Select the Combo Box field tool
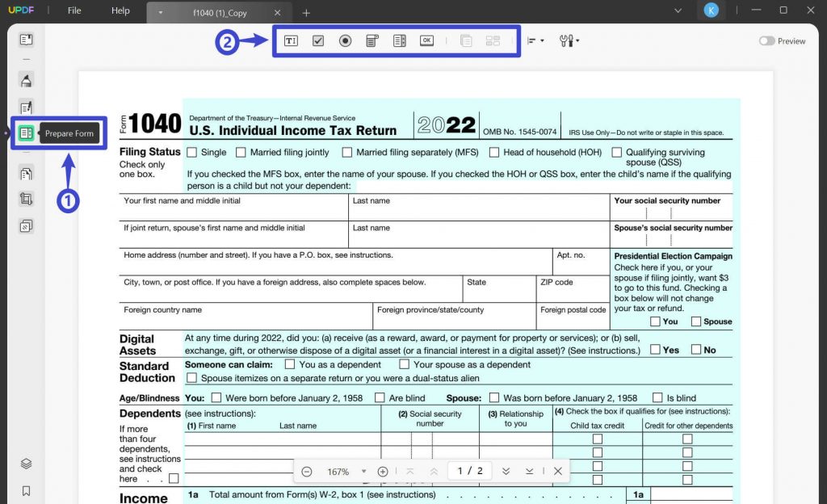The width and height of the screenshot is (827, 504). [x=372, y=40]
